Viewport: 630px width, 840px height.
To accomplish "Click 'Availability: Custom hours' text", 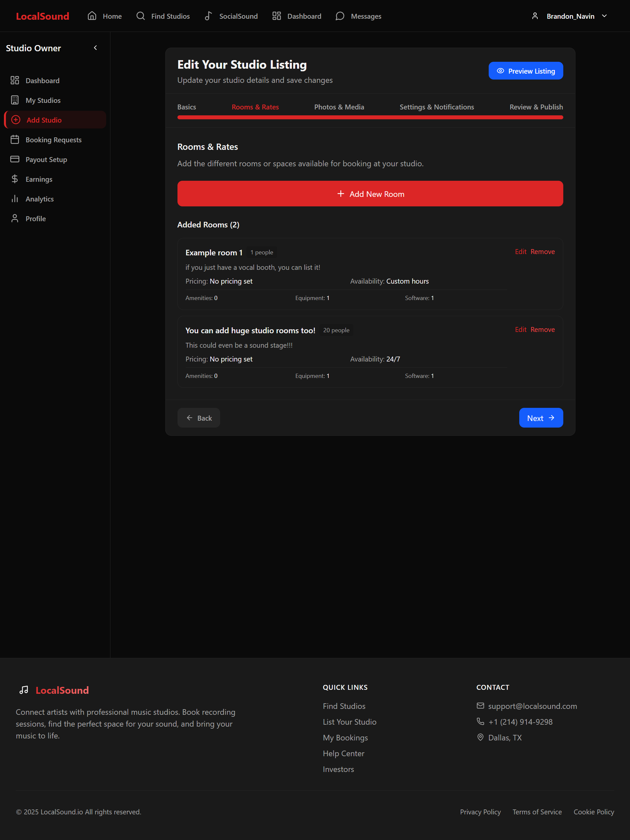I will [389, 281].
